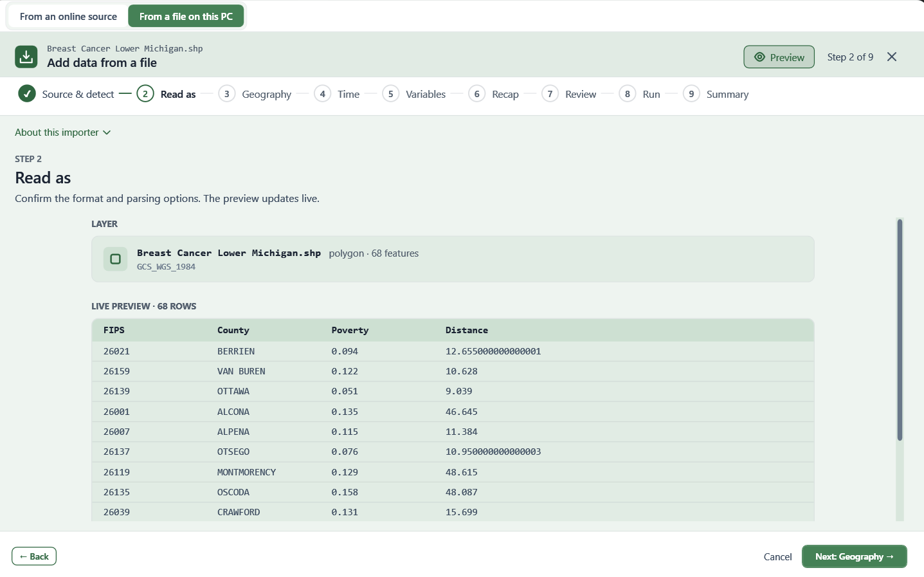Click distance value 10.628
The width and height of the screenshot is (924, 577).
pyautogui.click(x=462, y=371)
